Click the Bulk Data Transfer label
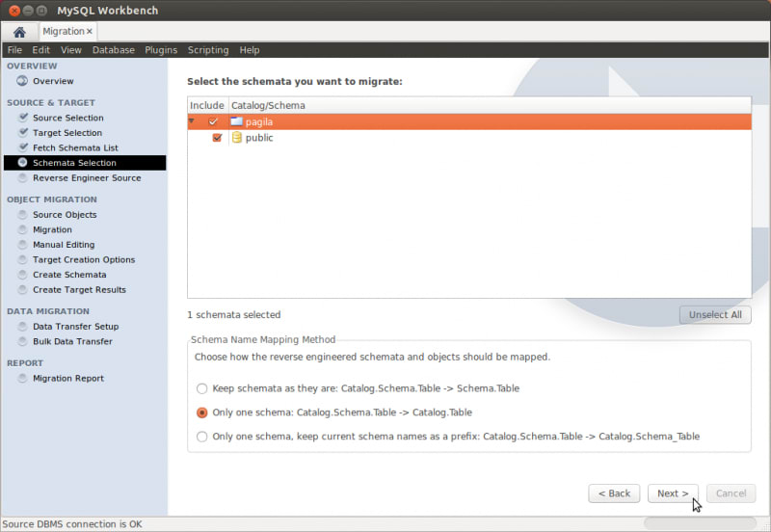 pyautogui.click(x=73, y=342)
